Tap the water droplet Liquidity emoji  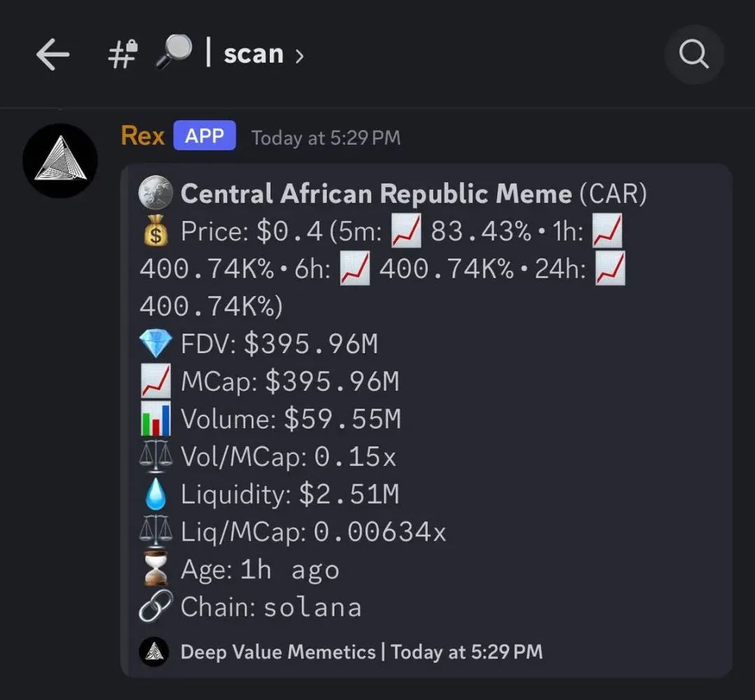(155, 494)
